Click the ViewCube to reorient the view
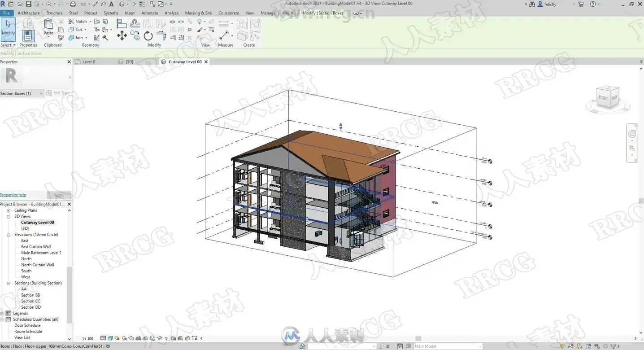This screenshot has height=350, width=644. pos(609,96)
